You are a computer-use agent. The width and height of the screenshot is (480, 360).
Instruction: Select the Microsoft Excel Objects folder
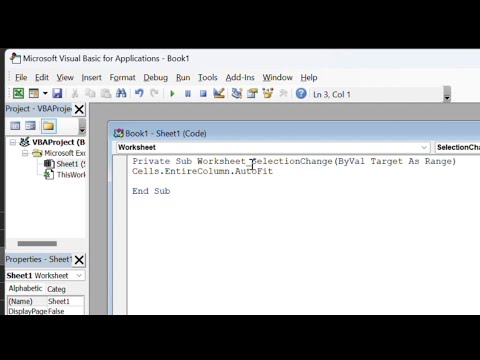coord(65,153)
